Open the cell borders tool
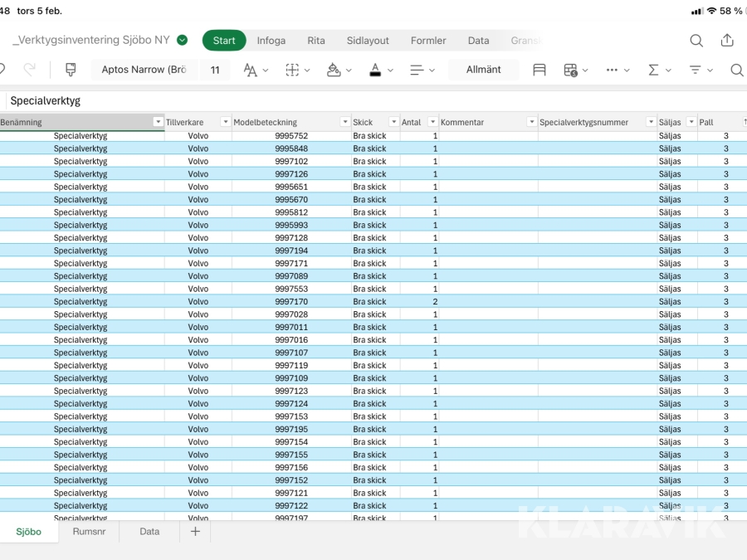This screenshot has width=747, height=560. tap(293, 70)
